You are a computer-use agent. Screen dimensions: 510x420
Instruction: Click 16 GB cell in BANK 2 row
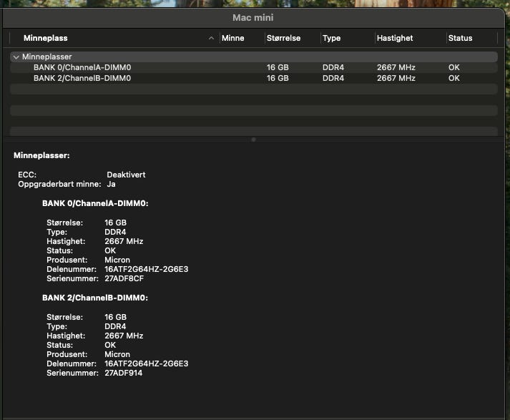(278, 78)
